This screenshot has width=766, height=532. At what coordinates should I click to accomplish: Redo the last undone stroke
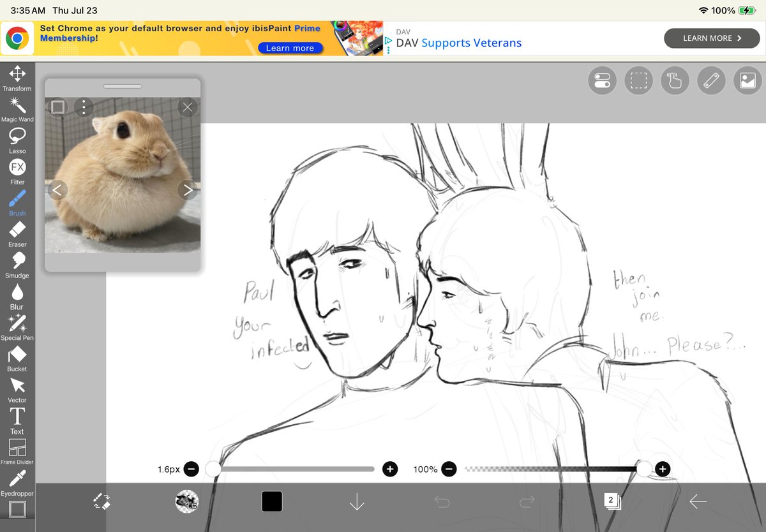coord(527,502)
